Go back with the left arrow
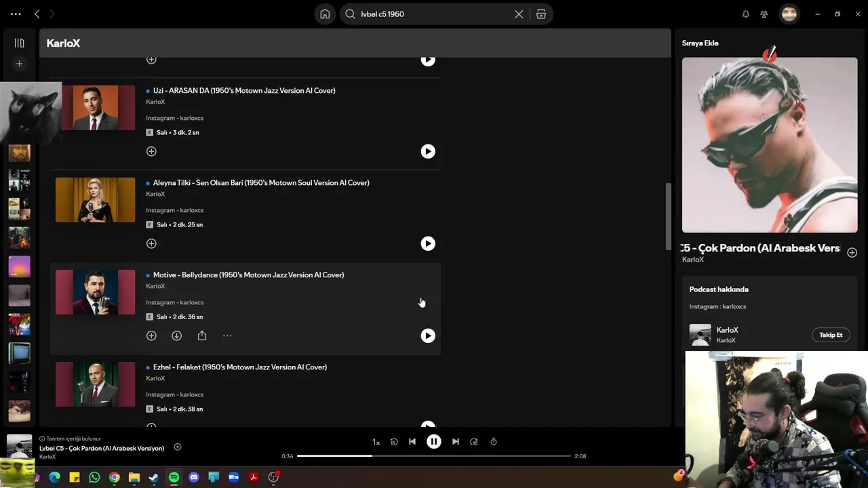868x488 pixels. point(37,14)
